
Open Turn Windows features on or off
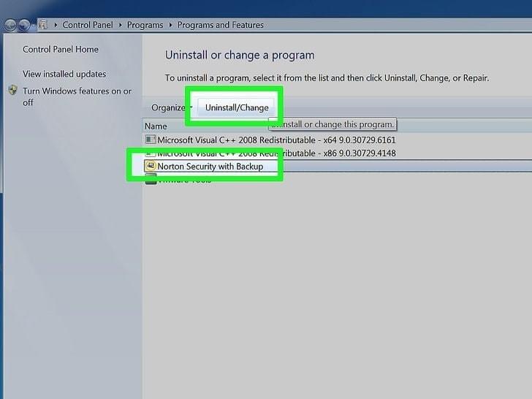click(x=77, y=96)
